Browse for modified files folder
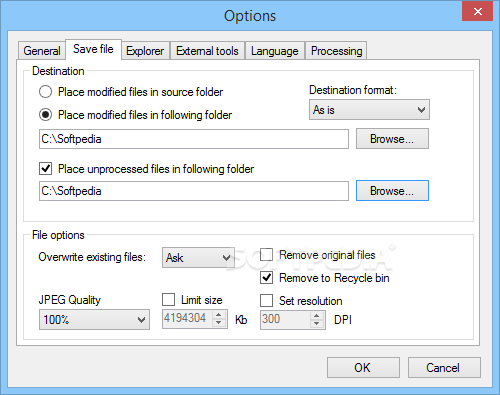Viewport: 500px width, 395px height. point(392,139)
